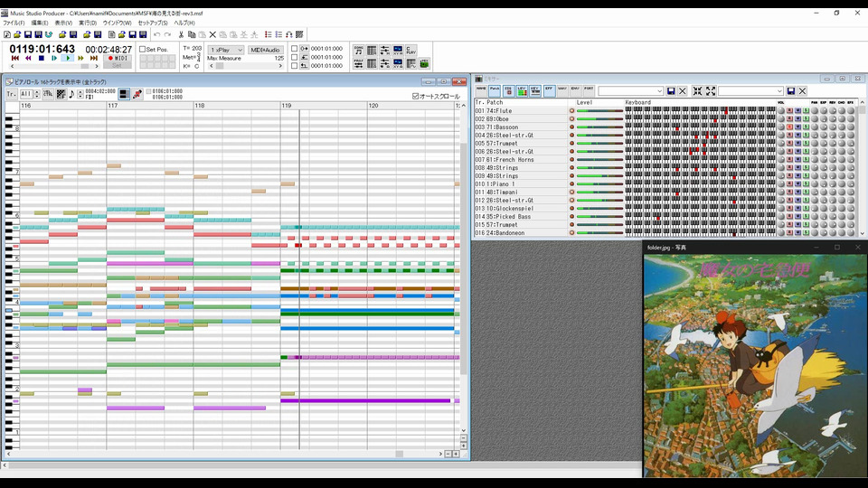Click the Stop button in transport
This screenshot has width=868, height=488.
[41, 58]
